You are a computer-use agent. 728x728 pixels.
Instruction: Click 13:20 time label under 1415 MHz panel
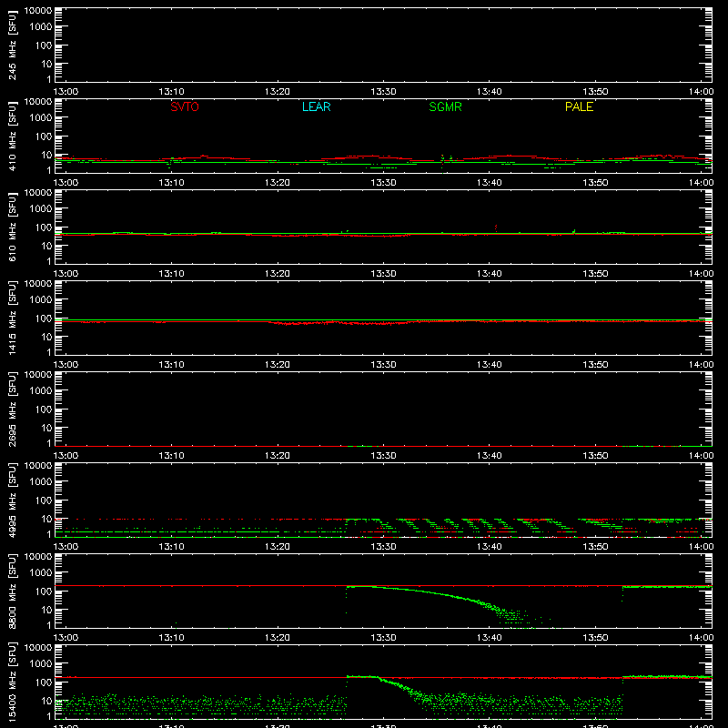pyautogui.click(x=278, y=365)
